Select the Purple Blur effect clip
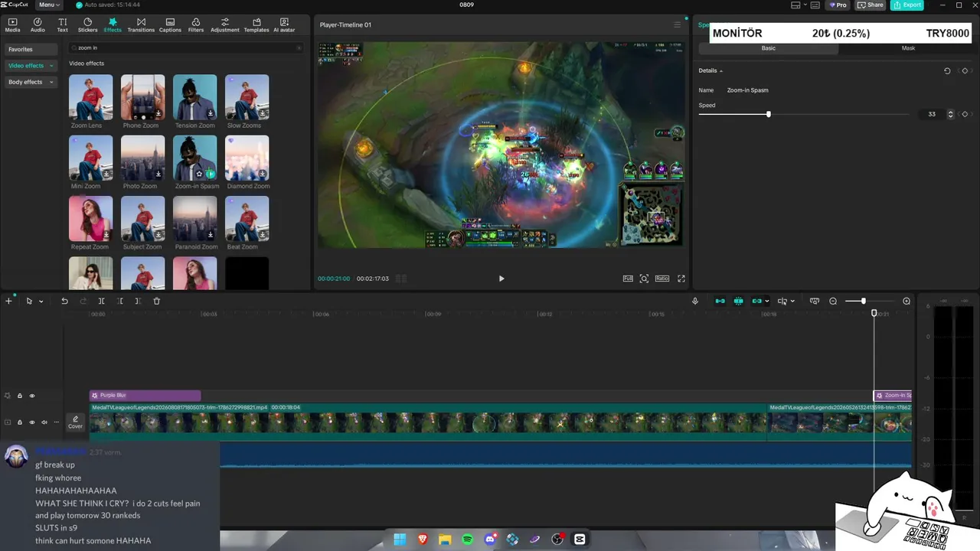The image size is (980, 551). (145, 396)
